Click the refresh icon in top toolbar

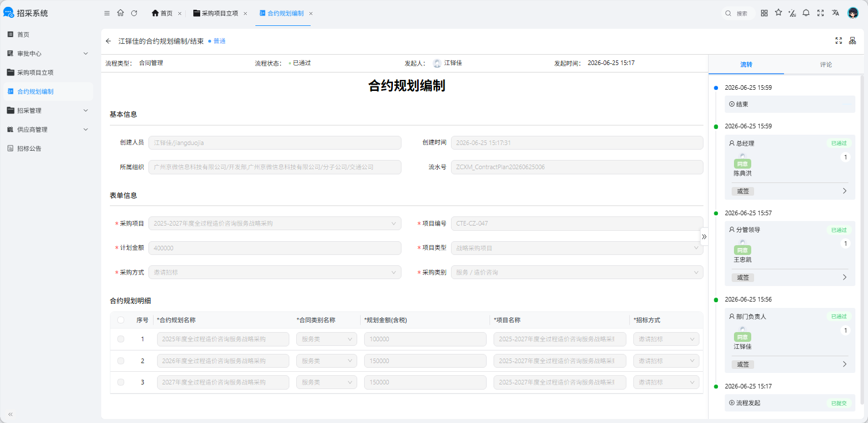134,13
